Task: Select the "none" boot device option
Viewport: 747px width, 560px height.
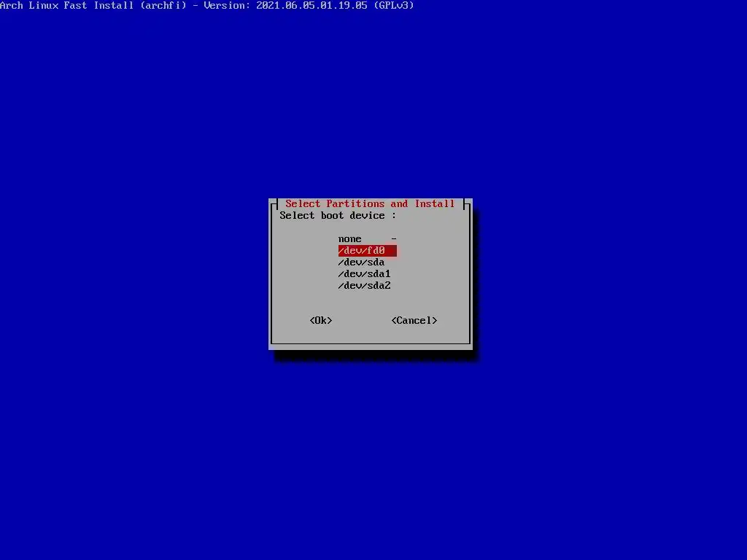Action: 368,239
